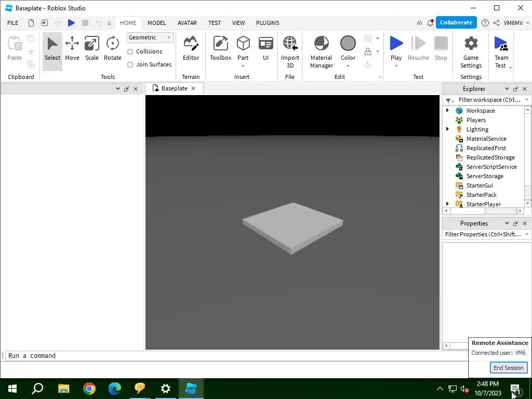Select ReplicatedFirst in Explorer

click(487, 148)
